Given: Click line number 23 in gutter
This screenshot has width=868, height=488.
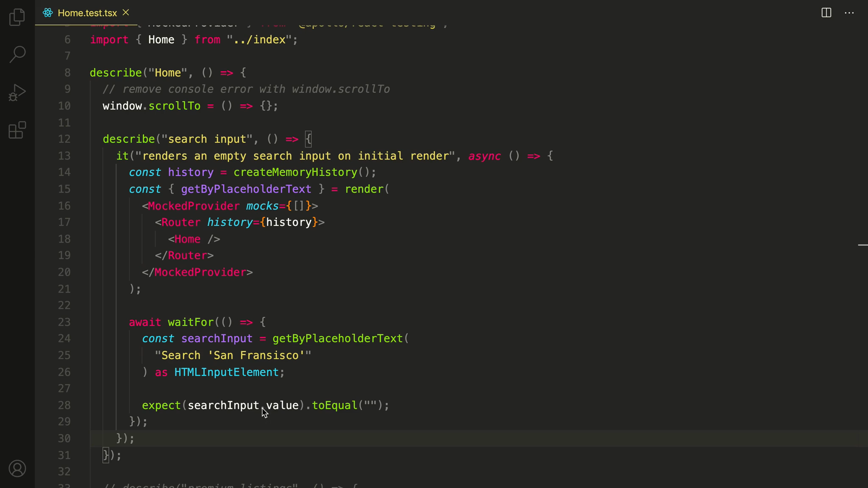Looking at the screenshot, I should 64,322.
